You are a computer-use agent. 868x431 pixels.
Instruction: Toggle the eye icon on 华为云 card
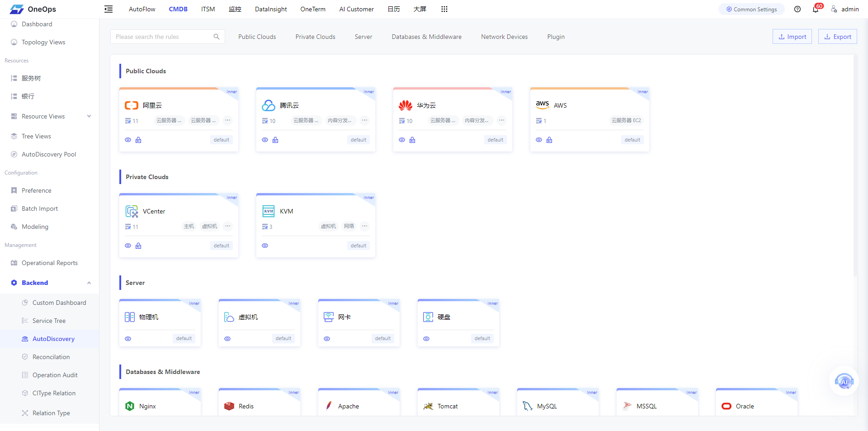[x=402, y=140]
